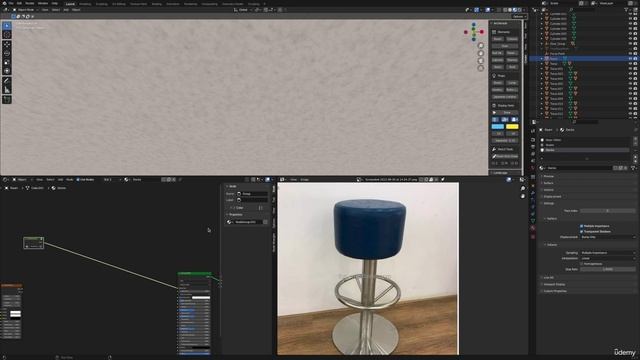The height and width of the screenshot is (360, 640).
Task: Toggle the Use Nodes checkbox
Action: click(78, 180)
